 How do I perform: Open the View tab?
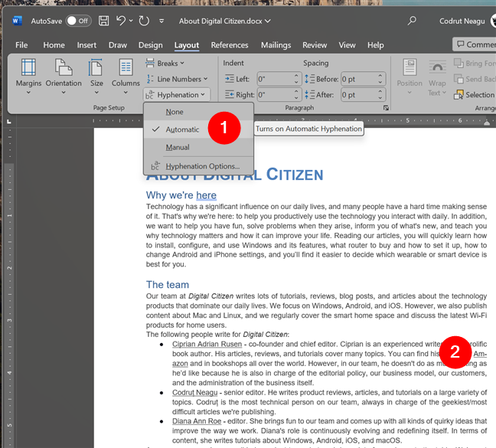347,45
